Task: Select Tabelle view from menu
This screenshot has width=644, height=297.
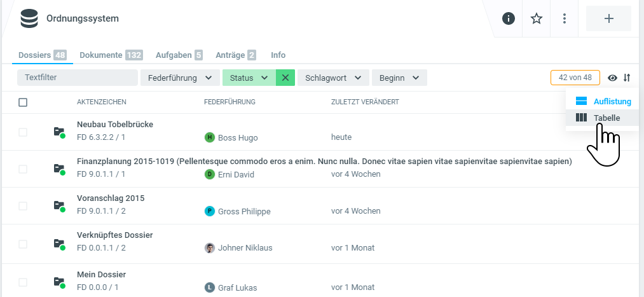Action: coord(606,118)
